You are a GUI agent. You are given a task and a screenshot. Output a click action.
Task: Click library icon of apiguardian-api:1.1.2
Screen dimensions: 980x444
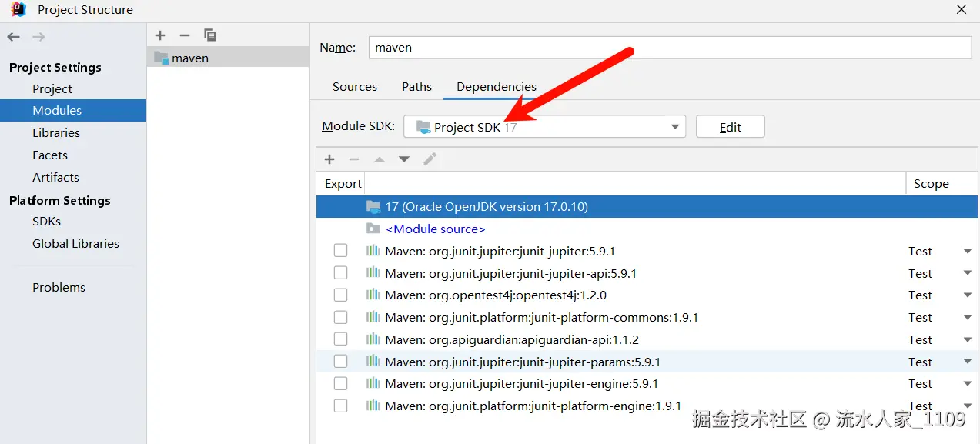(373, 339)
